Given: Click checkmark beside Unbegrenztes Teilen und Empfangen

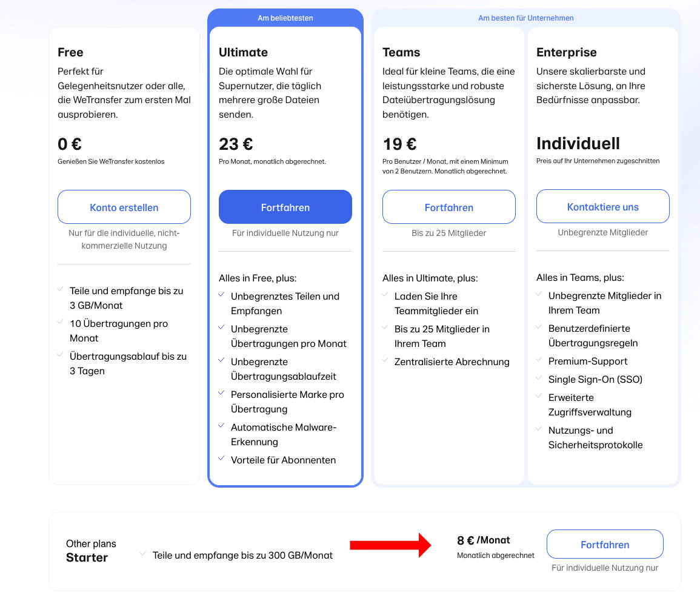Looking at the screenshot, I should [221, 294].
